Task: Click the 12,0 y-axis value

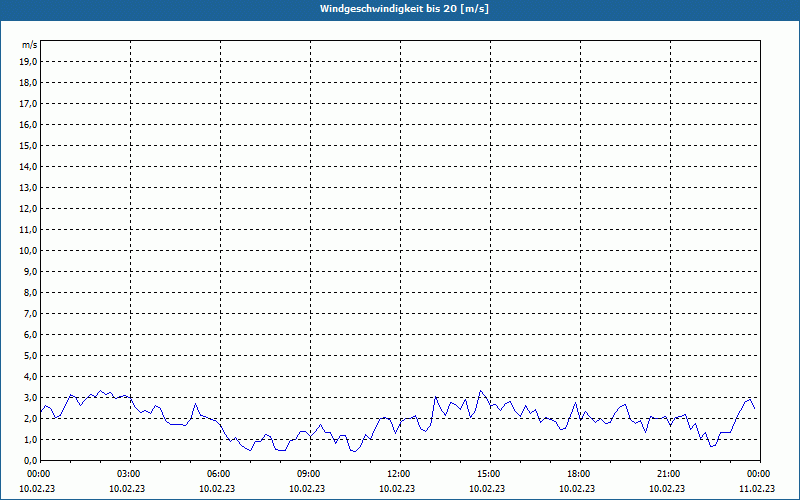Action: 28,208
